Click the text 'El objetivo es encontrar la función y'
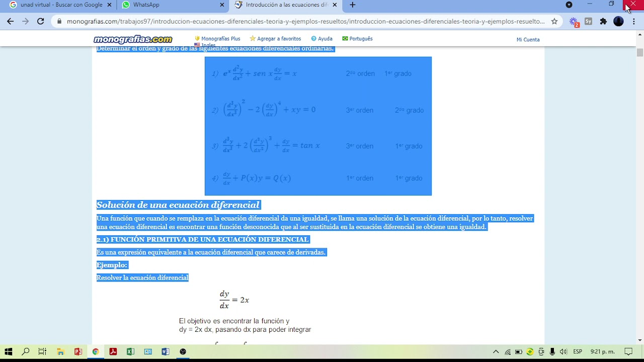The width and height of the screenshot is (644, 362). (x=234, y=321)
